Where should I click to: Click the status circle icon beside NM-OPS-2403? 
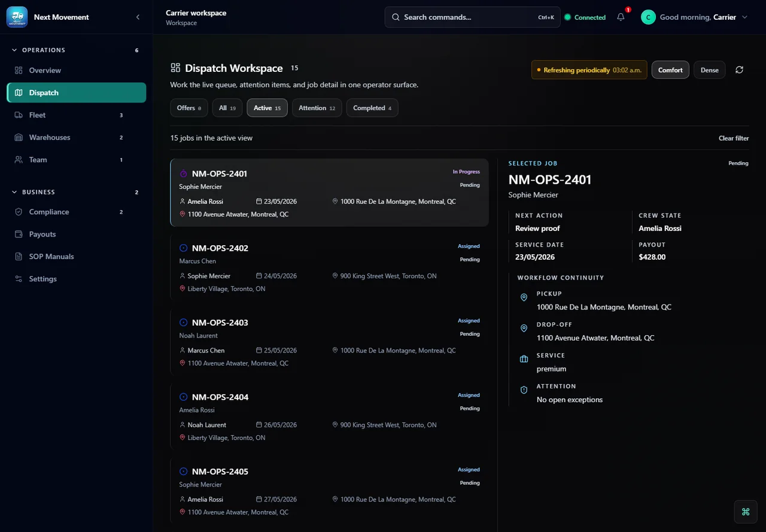184,323
